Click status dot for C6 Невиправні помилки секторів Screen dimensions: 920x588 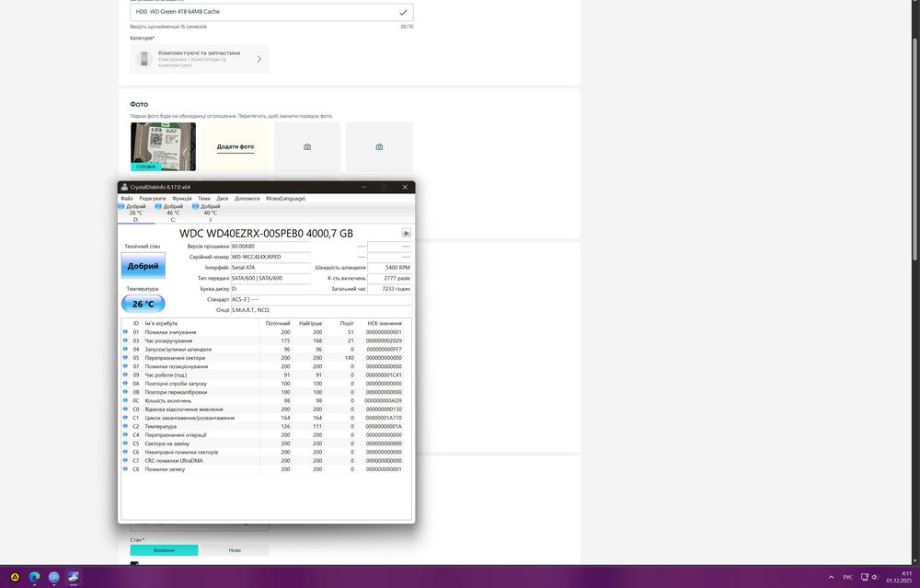125,452
